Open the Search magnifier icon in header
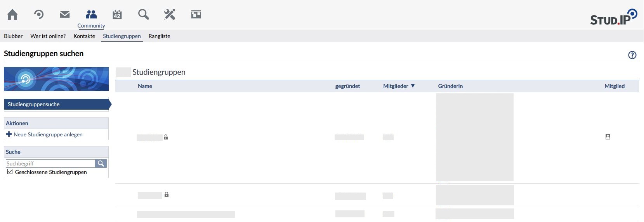The width and height of the screenshot is (644, 222). [143, 15]
